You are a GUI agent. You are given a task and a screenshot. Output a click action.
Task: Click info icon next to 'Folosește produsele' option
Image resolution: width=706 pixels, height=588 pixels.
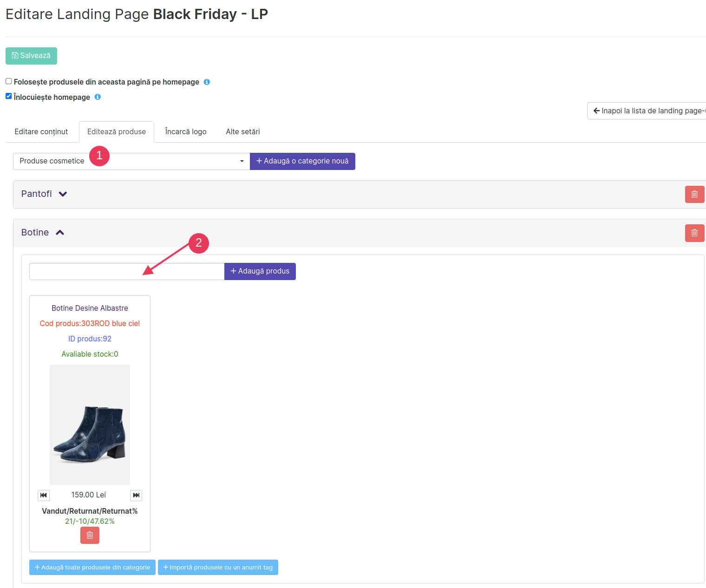point(207,82)
